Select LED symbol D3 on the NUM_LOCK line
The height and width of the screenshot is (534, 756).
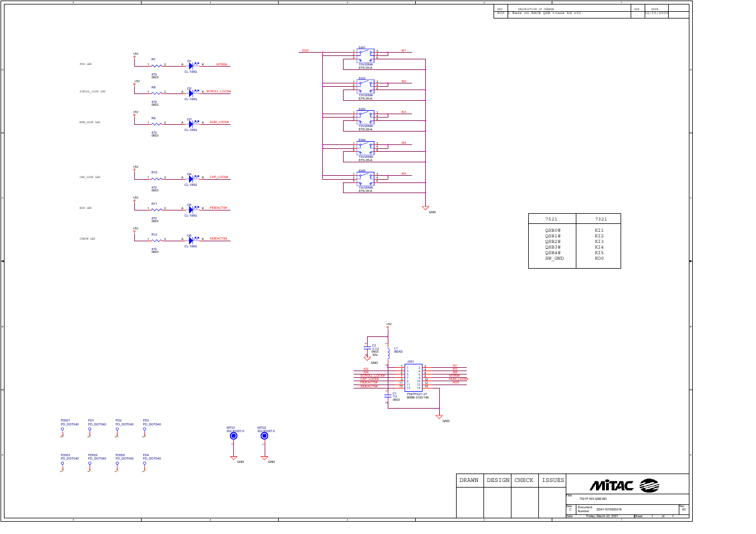click(193, 123)
